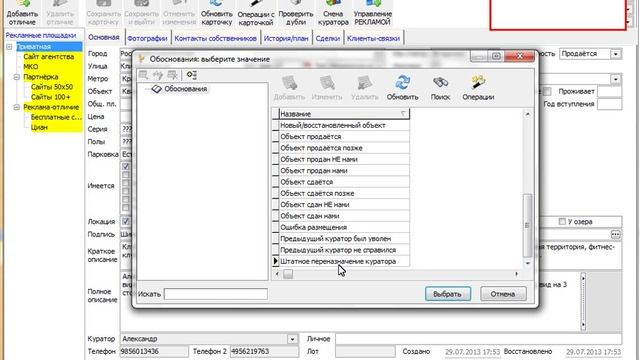Collapse the Партнёрка tree node
The height and width of the screenshot is (360, 640).
17,77
